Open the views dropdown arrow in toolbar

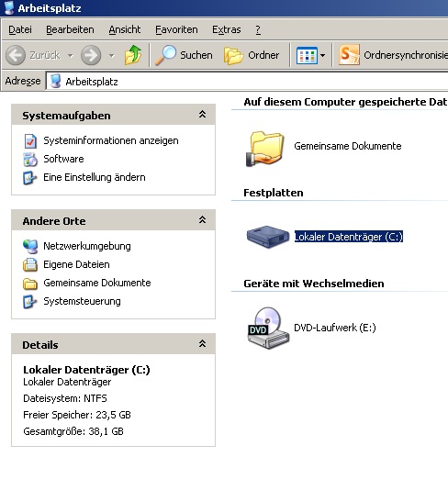click(x=323, y=56)
